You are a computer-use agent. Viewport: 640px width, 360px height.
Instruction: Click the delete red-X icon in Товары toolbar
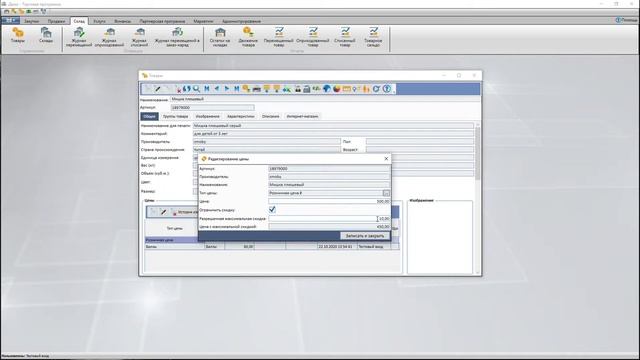pos(178,89)
